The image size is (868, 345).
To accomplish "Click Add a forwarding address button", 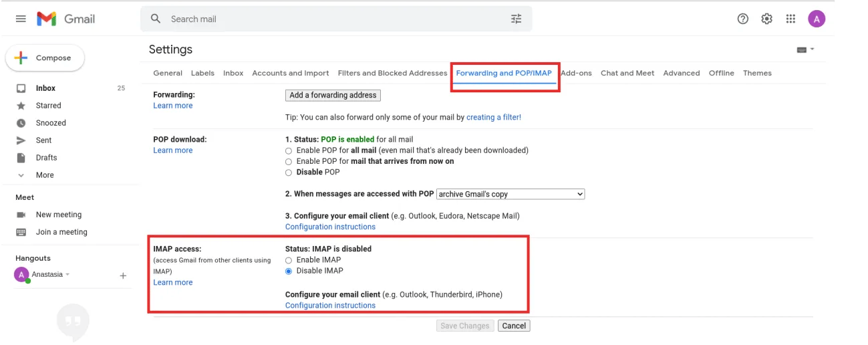I will point(333,95).
